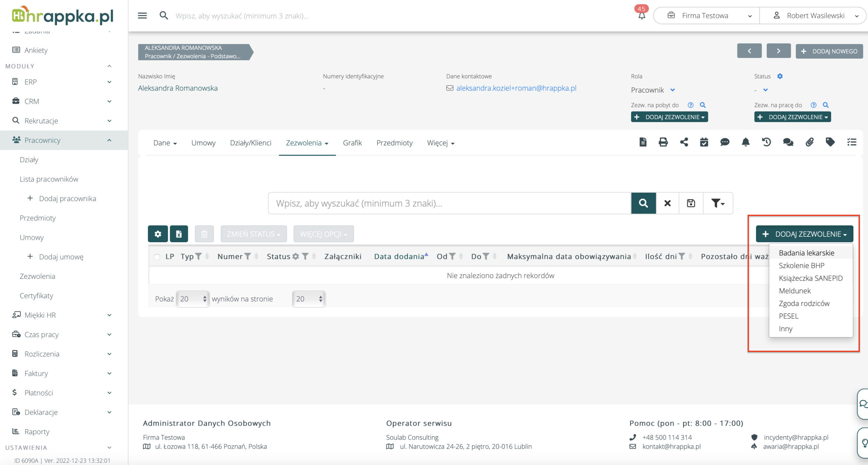Select Badania lekarskie from dropdown menu
The height and width of the screenshot is (465, 868).
[x=806, y=253]
